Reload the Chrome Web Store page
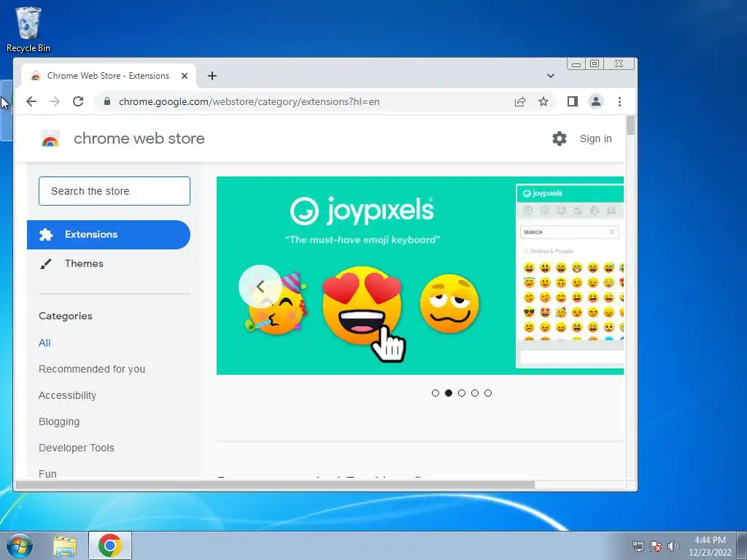The width and height of the screenshot is (747, 560). pos(78,101)
